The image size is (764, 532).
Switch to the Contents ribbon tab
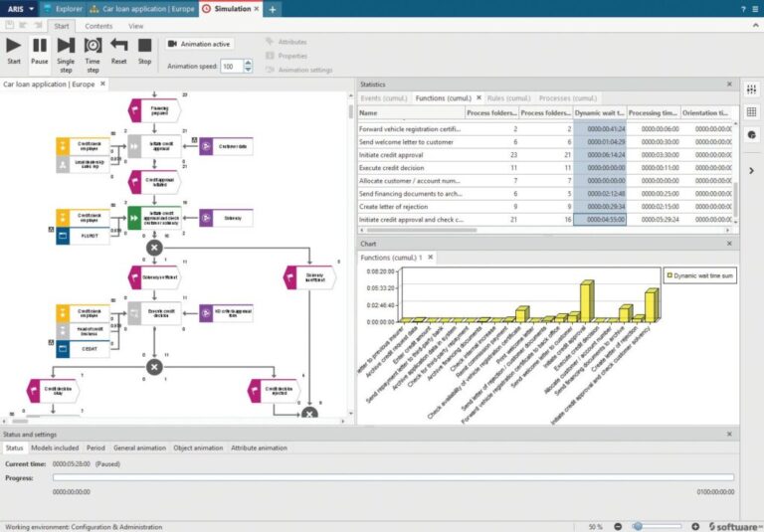[x=98, y=25]
